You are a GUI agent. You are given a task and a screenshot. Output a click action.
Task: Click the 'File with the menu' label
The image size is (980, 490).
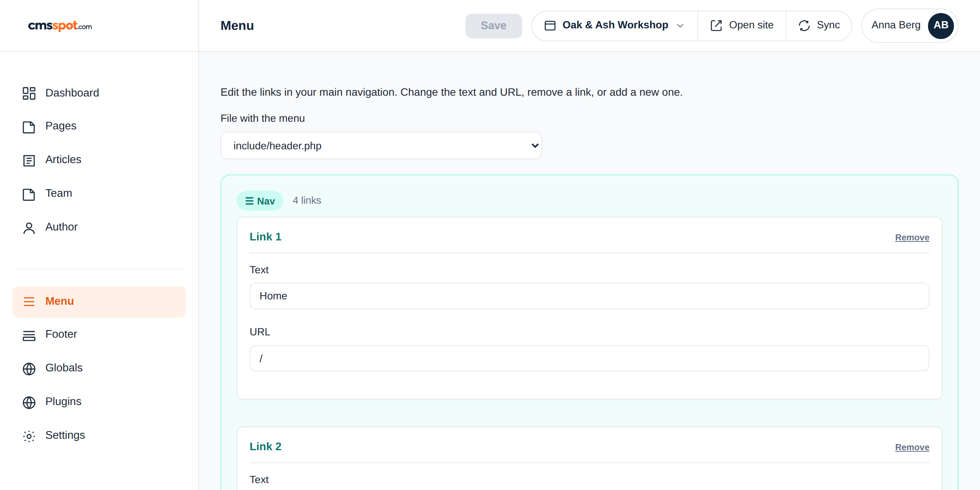tap(263, 118)
